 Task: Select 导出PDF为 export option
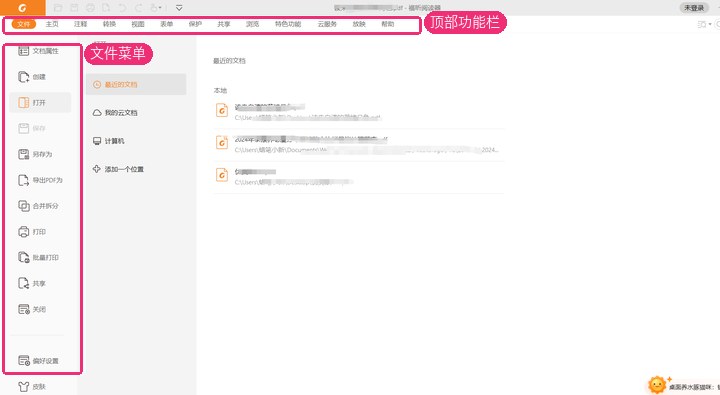40,180
